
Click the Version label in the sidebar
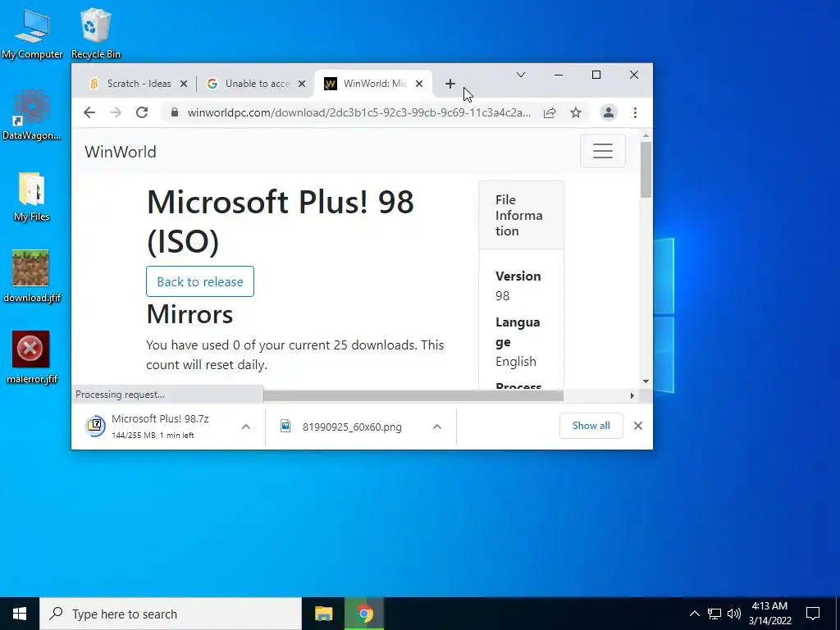pos(518,276)
